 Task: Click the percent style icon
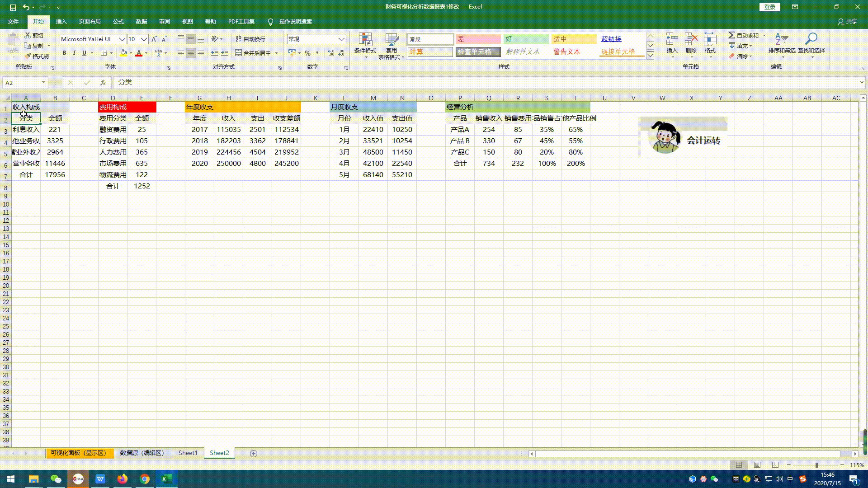point(307,53)
